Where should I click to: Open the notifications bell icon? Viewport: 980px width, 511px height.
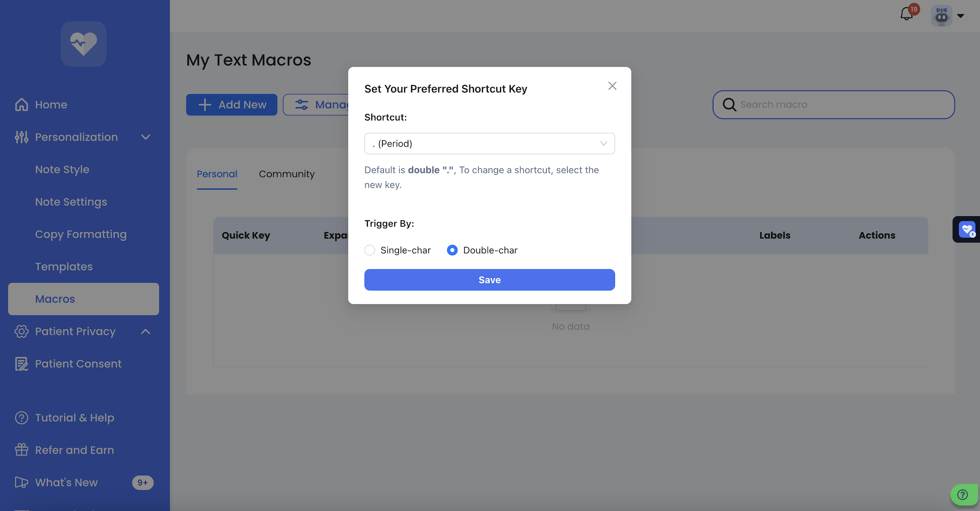(x=906, y=14)
